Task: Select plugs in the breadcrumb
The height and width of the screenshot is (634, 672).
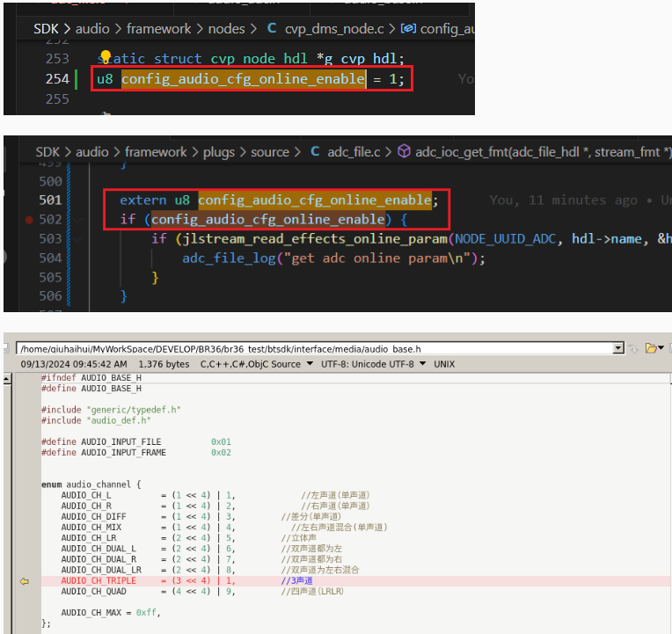Action: pos(218,151)
